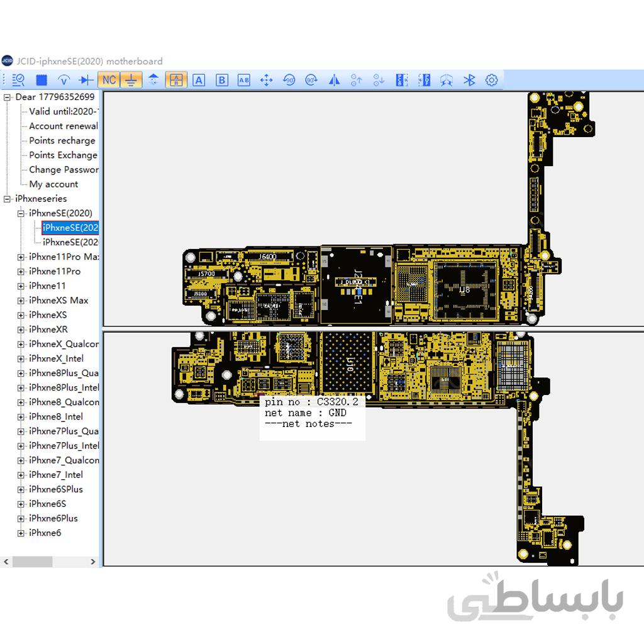This screenshot has height=644, width=644.
Task: Select iPhxne8_Intel in the tree
Action: pos(56,417)
